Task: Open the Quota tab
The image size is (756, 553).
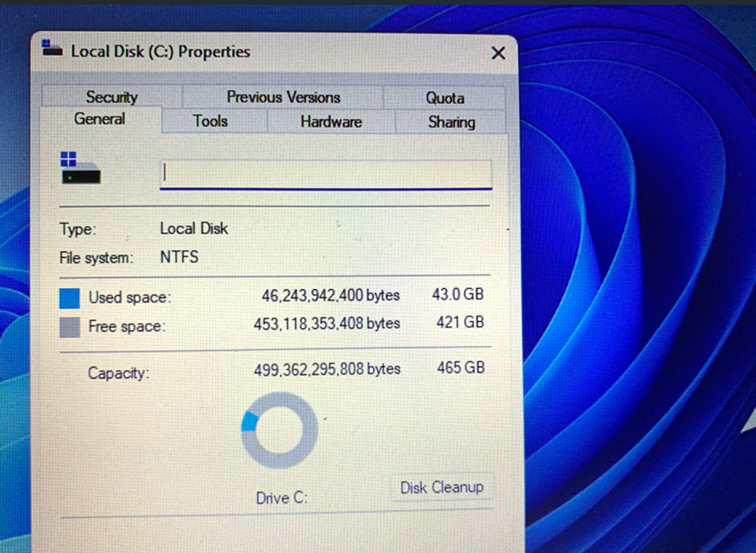Action: [x=445, y=98]
